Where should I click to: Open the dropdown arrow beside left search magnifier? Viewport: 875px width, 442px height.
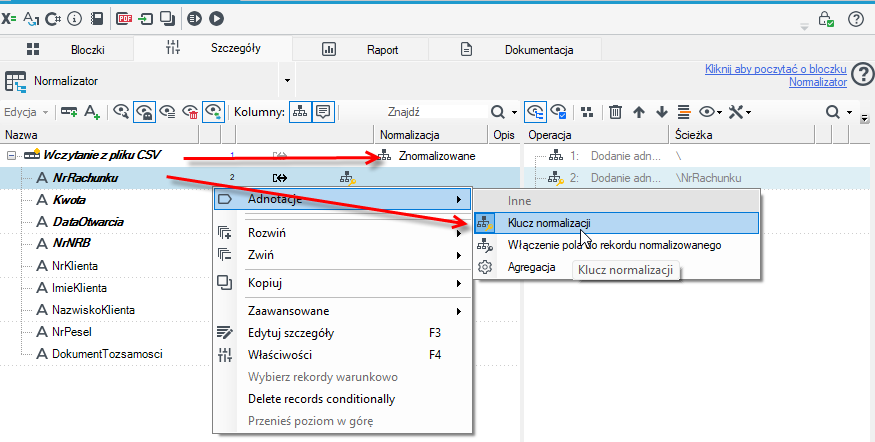click(514, 113)
